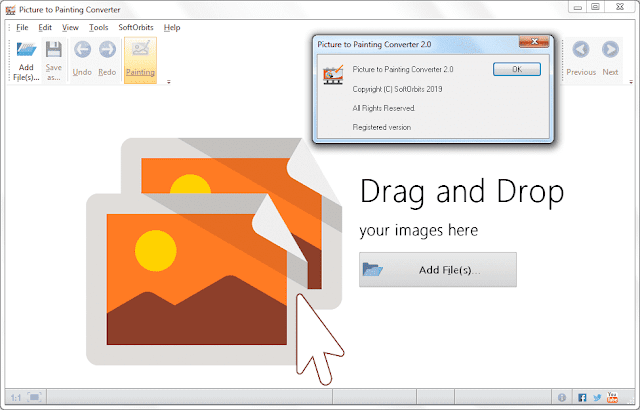This screenshot has height=410, width=640.
Task: Click the stacked pictures drop-area illustration
Action: point(214,261)
